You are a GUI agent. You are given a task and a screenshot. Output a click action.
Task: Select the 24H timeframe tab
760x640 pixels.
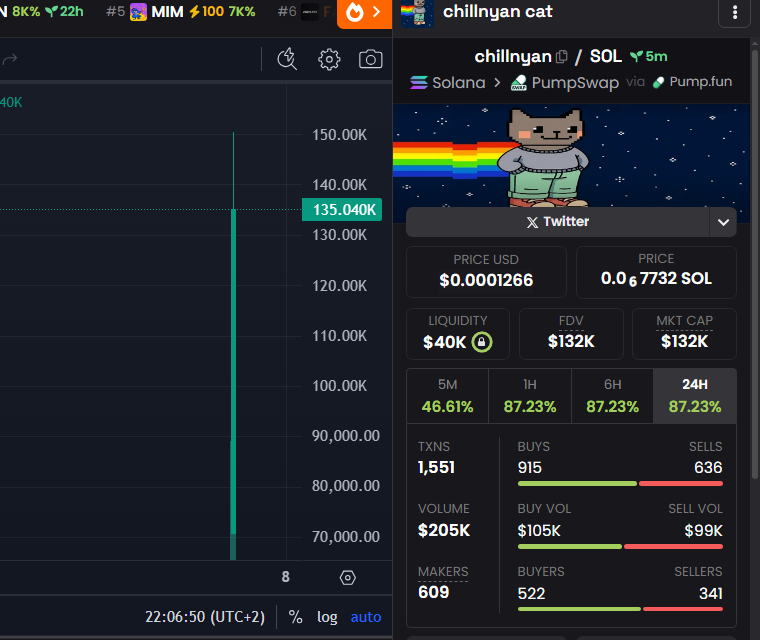click(x=695, y=396)
